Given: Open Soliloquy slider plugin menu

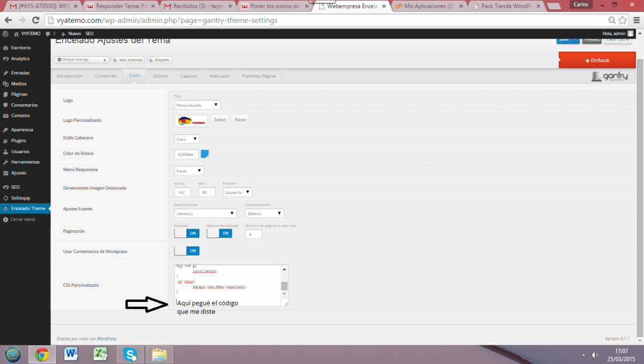Looking at the screenshot, I should (20, 198).
